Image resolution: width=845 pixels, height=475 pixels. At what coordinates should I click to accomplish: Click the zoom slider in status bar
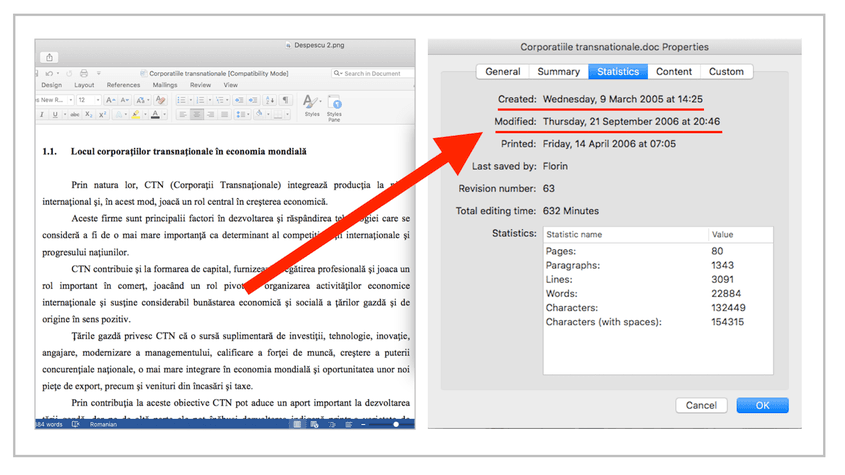[380, 424]
